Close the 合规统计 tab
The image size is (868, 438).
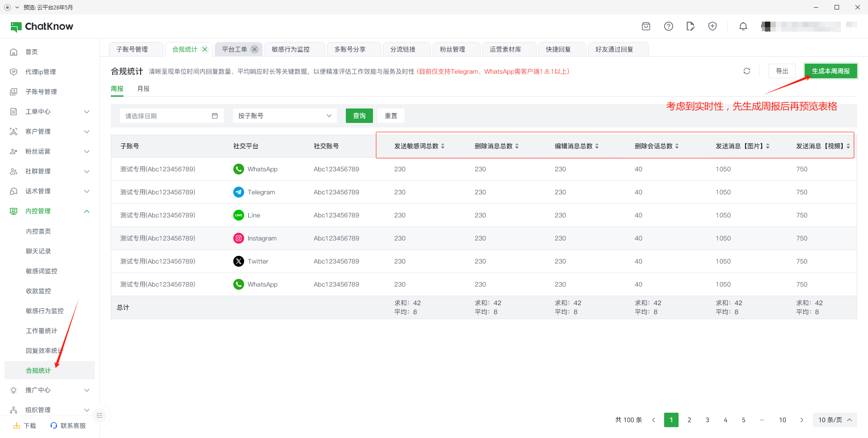(205, 49)
